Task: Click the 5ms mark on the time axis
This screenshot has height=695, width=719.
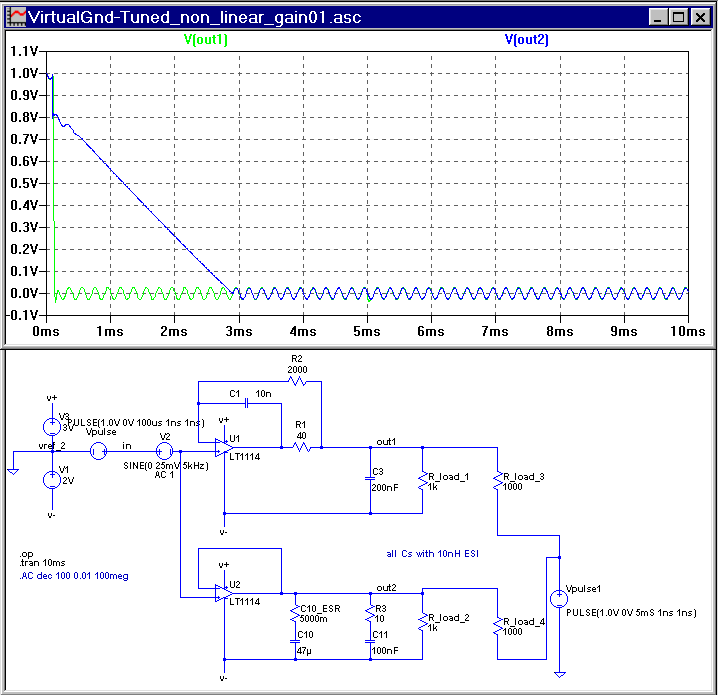Action: point(367,330)
